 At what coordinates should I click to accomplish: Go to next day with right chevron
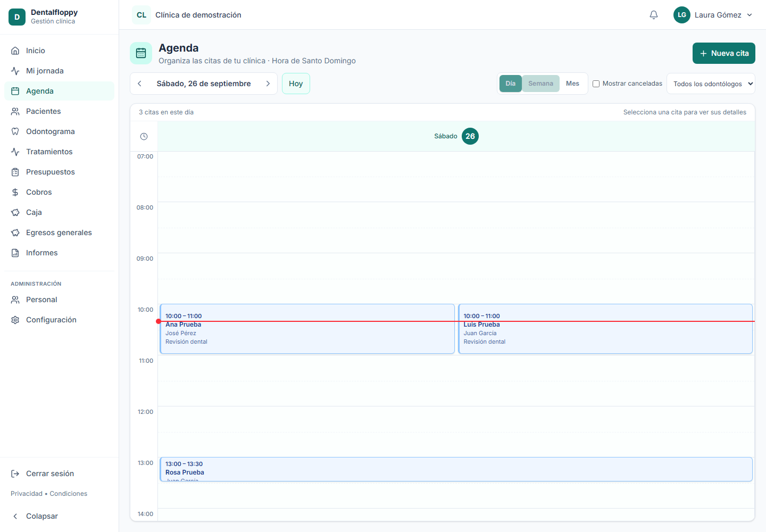point(268,84)
